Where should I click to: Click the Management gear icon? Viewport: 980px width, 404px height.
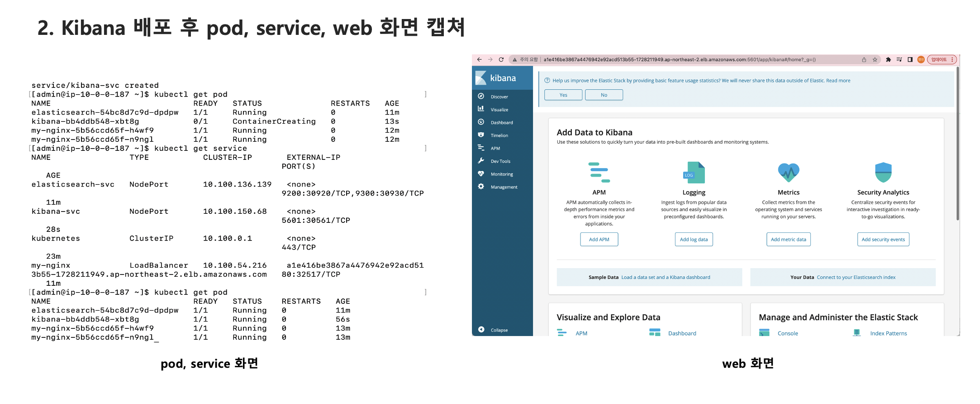(x=481, y=187)
